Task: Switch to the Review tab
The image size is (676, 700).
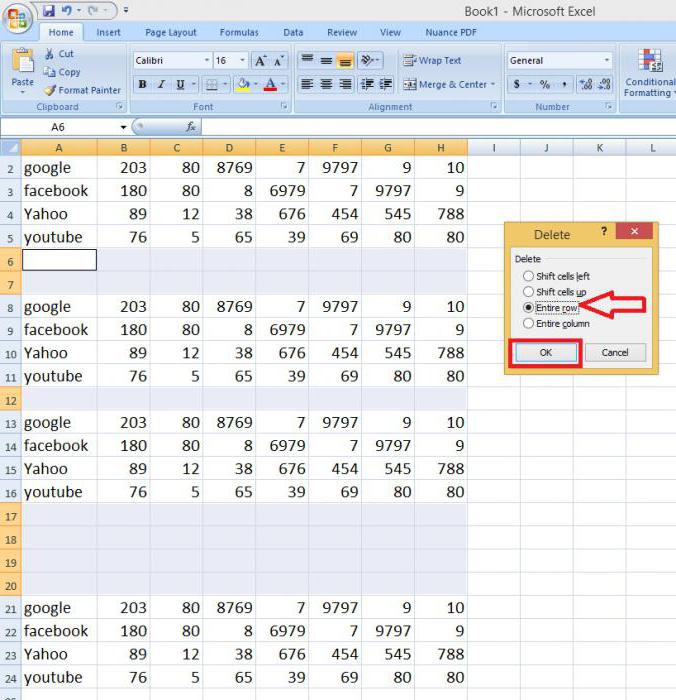Action: [342, 33]
